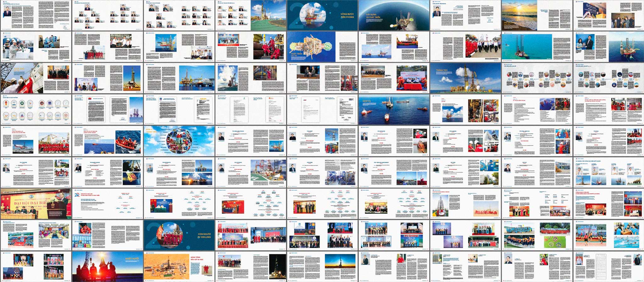Open the "Hoạt động đoàn thể" congress spread
Screen dimensions: 644x282
click(36, 204)
